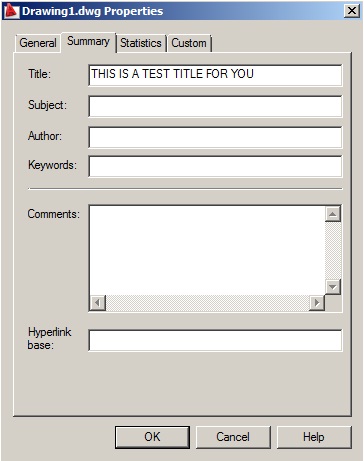The image size is (364, 461).
Task: Click the Comments scroll up arrow
Action: click(333, 214)
